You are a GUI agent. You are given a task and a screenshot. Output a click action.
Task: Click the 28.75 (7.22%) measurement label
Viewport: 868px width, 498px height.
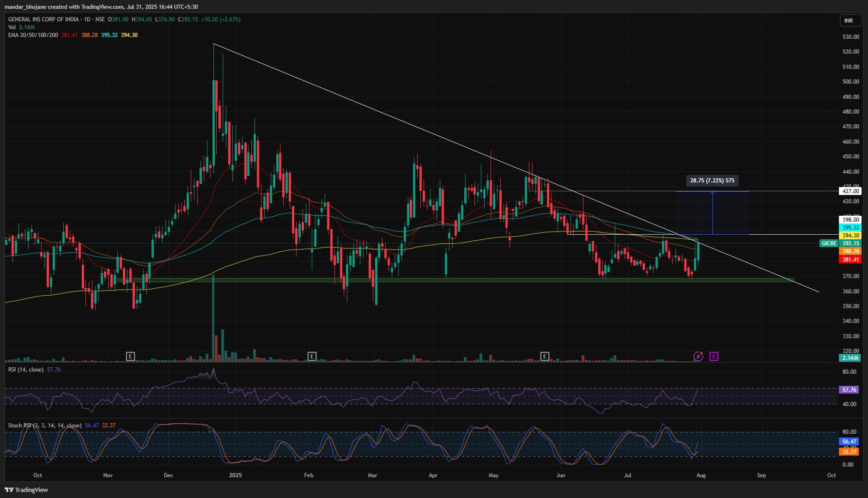click(712, 181)
